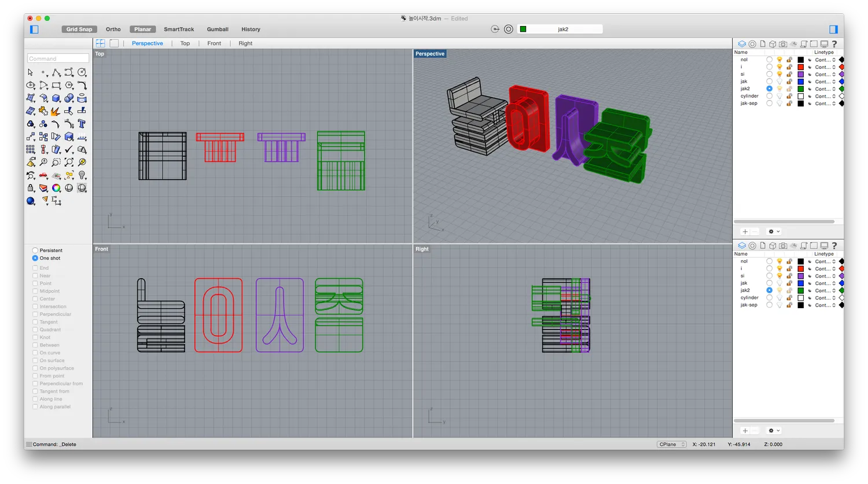Toggle the Grid Snap button
868x484 pixels.
pyautogui.click(x=79, y=29)
